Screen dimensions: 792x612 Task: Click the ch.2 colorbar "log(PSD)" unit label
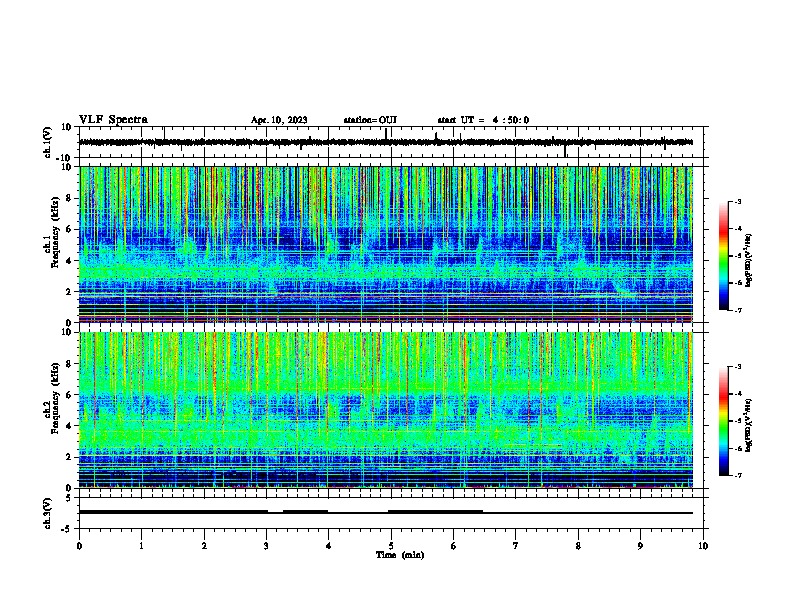(x=749, y=425)
